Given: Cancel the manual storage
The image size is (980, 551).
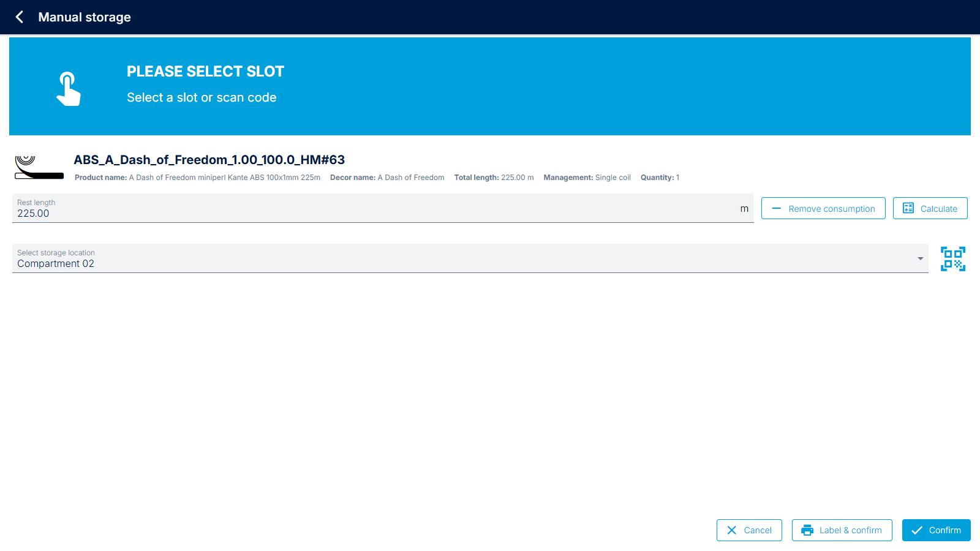Looking at the screenshot, I should click(749, 530).
